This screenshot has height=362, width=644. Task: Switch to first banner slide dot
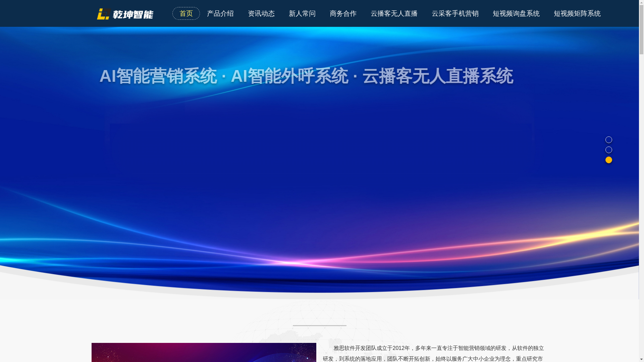609,140
